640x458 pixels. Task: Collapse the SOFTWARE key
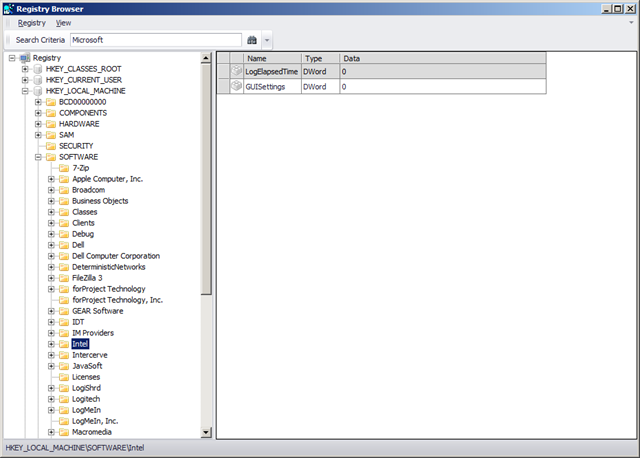pos(38,157)
